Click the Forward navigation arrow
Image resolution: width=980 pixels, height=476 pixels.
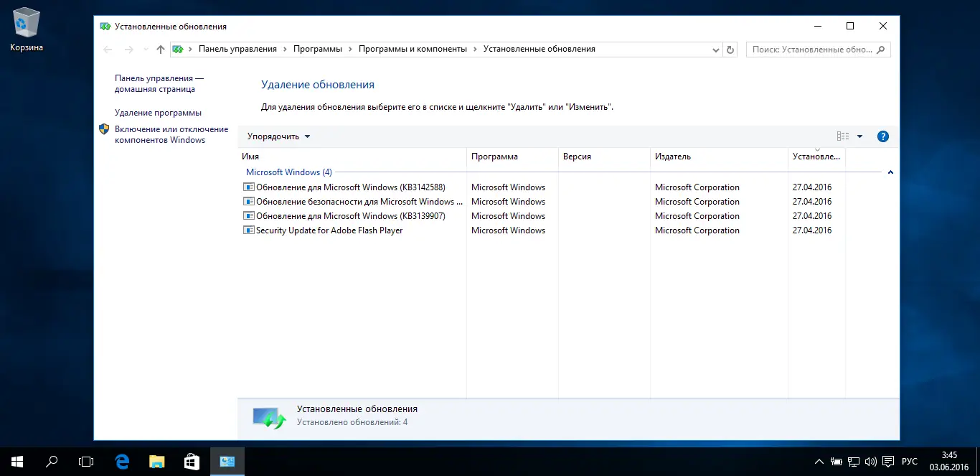[129, 50]
